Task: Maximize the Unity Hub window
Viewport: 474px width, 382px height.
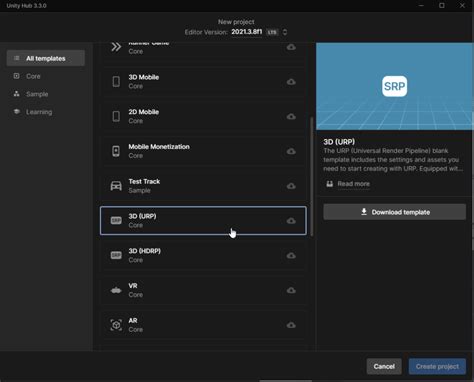Action: point(442,5)
